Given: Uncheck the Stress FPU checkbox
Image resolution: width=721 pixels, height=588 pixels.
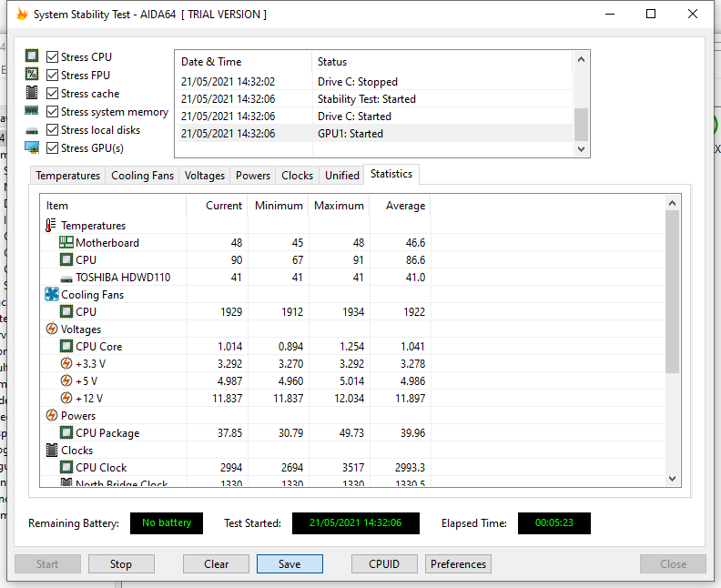Looking at the screenshot, I should point(53,75).
